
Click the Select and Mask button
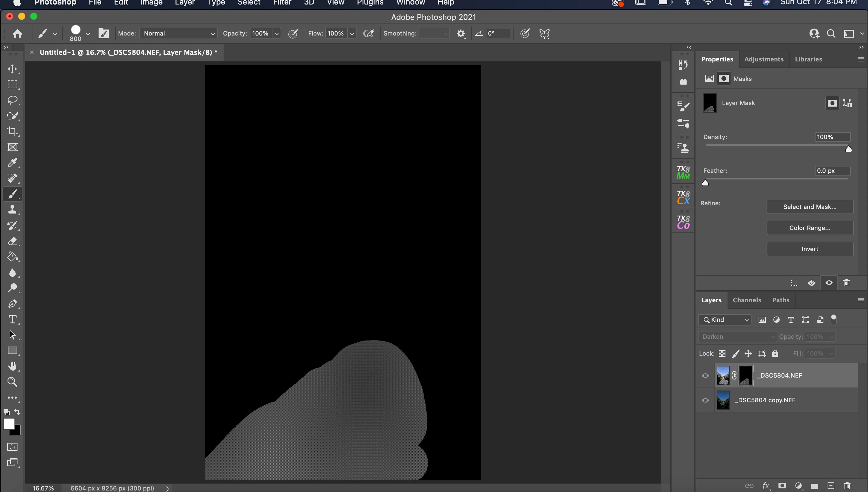coord(810,207)
